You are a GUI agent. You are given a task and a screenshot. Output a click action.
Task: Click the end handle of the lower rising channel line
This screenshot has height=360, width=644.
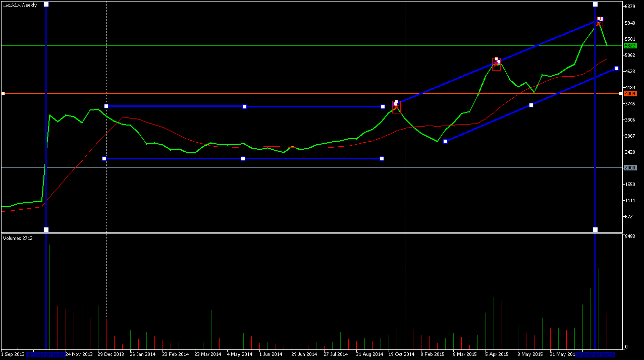click(616, 68)
